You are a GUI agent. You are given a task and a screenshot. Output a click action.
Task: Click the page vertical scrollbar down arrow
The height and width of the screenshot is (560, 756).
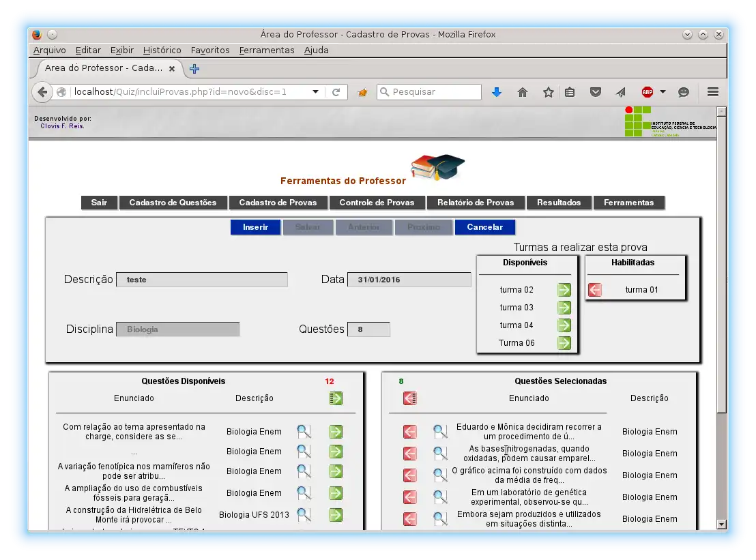coord(721,525)
